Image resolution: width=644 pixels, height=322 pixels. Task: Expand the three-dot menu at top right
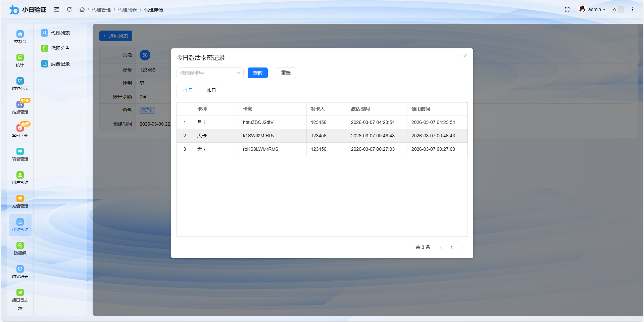pos(633,9)
